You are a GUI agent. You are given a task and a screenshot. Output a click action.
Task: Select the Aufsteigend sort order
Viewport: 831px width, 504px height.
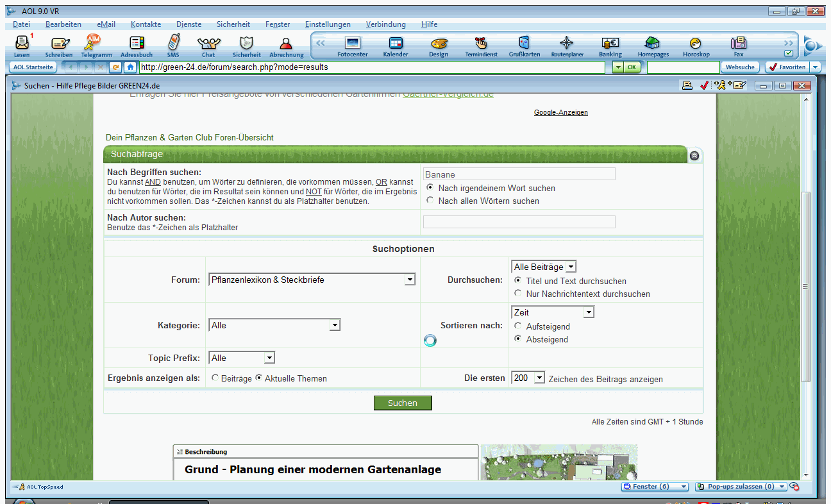tap(518, 326)
